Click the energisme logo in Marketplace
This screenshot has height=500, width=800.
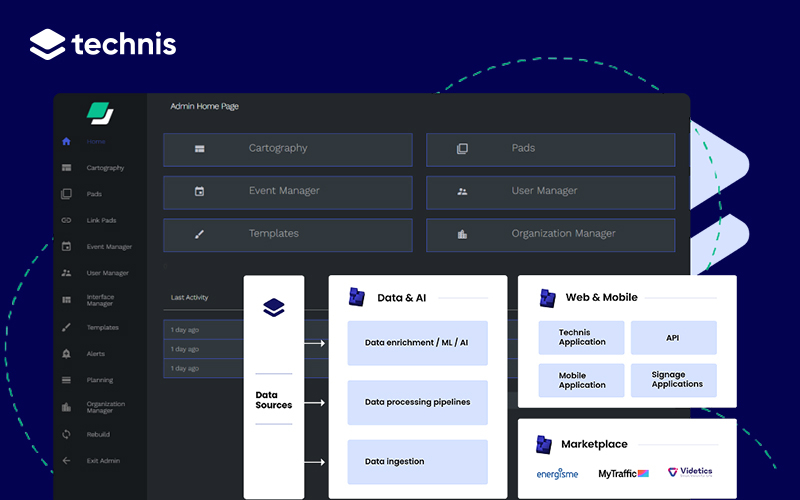click(x=557, y=473)
